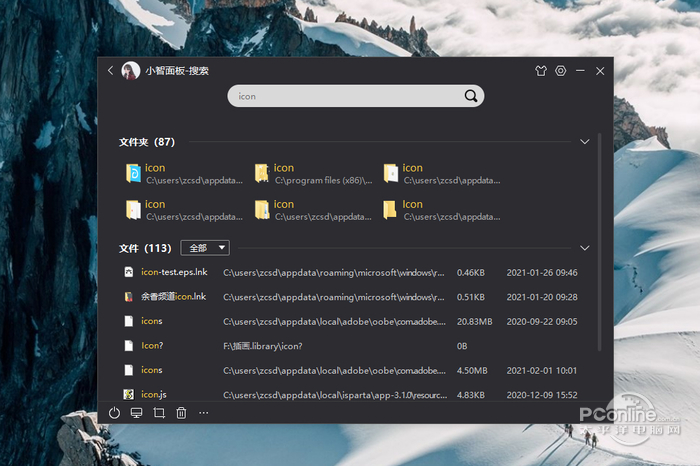Click the crop screenshot icon
This screenshot has height=466, width=700.
(159, 413)
